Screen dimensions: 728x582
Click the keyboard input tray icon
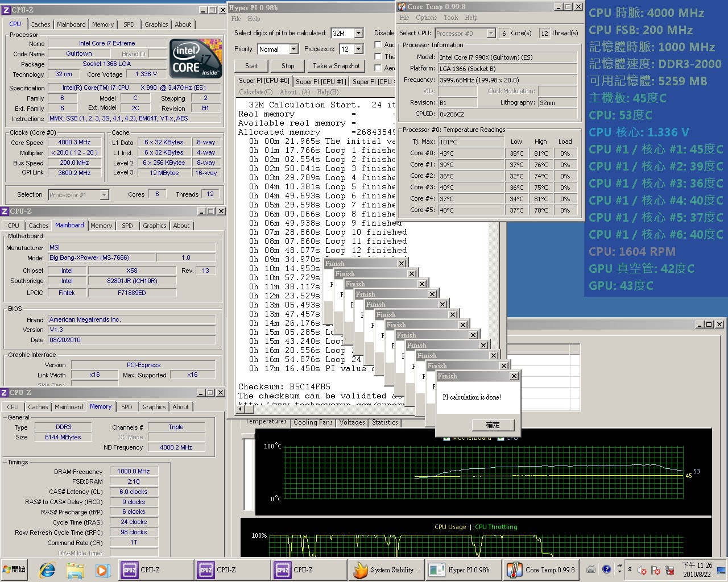pyautogui.click(x=591, y=569)
